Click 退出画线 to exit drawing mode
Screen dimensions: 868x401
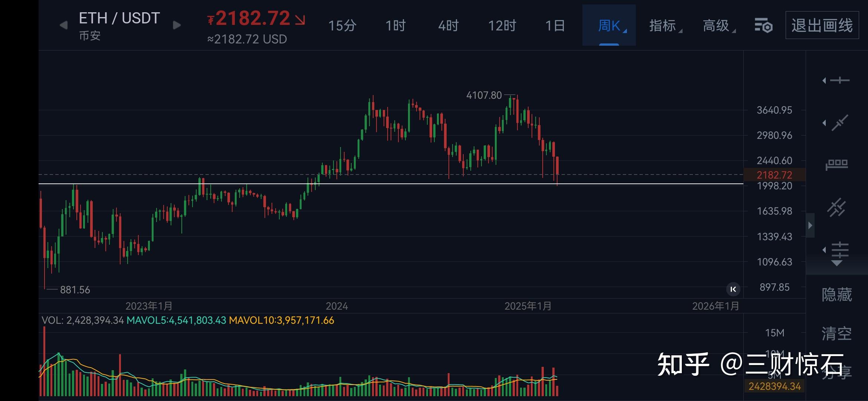[x=822, y=25]
